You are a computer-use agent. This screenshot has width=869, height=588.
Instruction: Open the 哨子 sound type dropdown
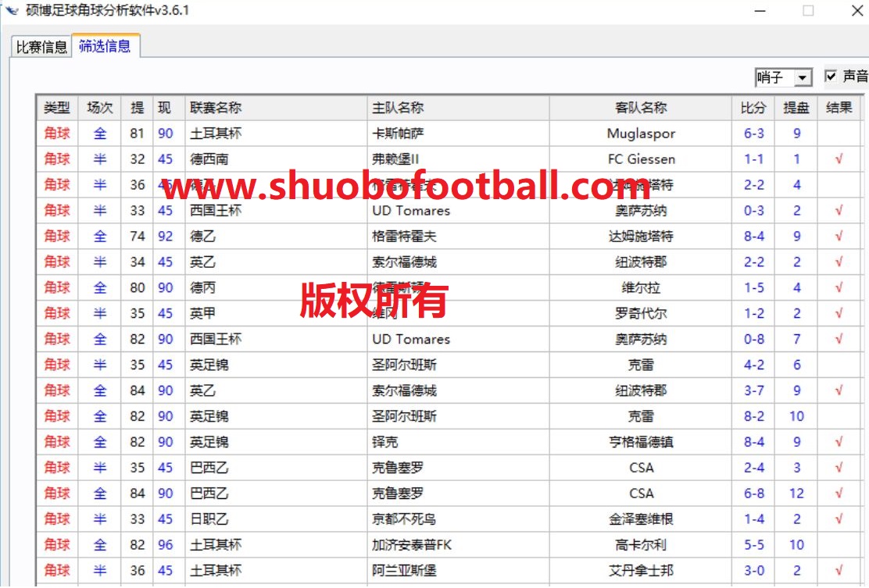[x=803, y=77]
